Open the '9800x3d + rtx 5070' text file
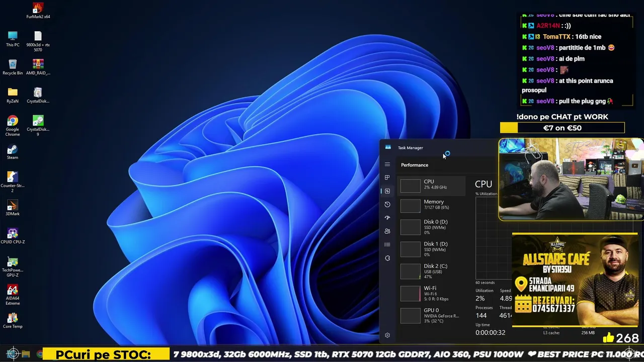This screenshot has height=362, width=644. (x=38, y=41)
